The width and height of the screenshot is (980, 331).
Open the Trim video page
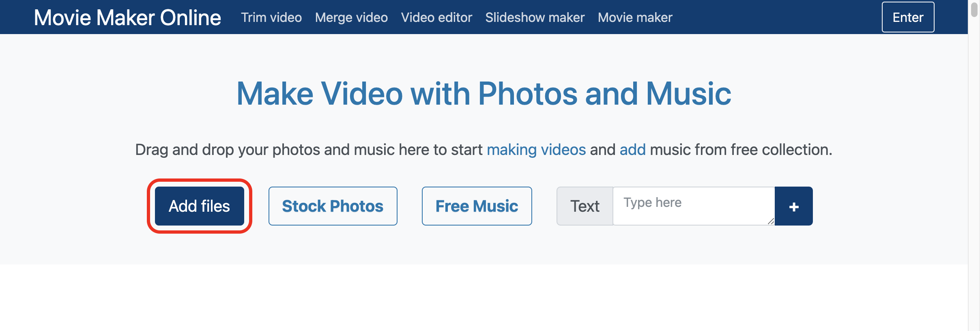271,17
